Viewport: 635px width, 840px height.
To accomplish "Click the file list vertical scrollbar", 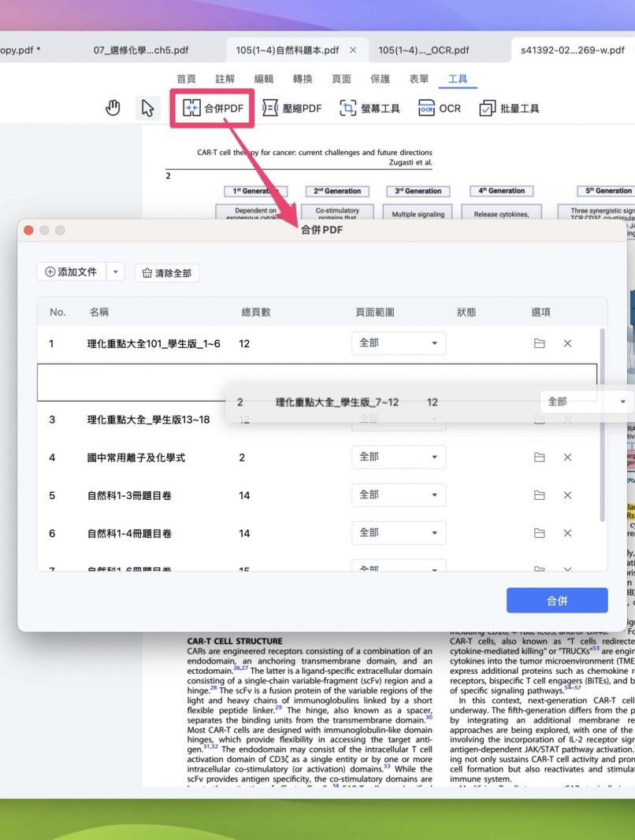I will click(603, 425).
